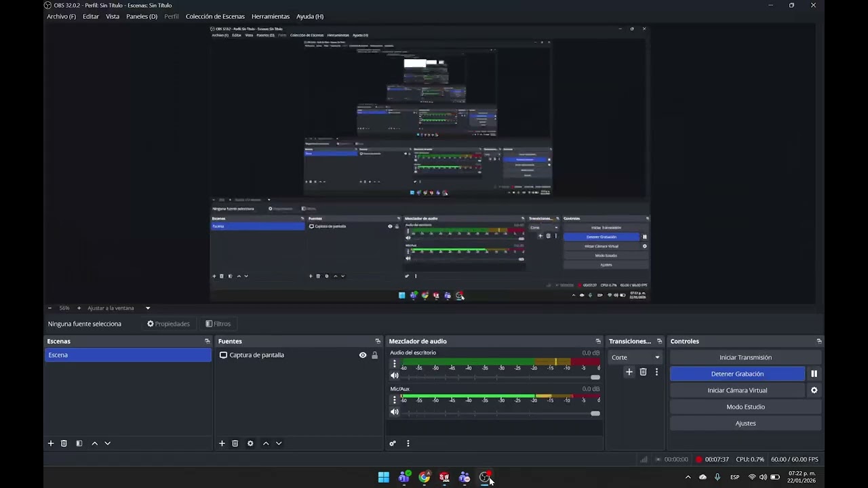Open the Paneles (D) menu

[142, 16]
